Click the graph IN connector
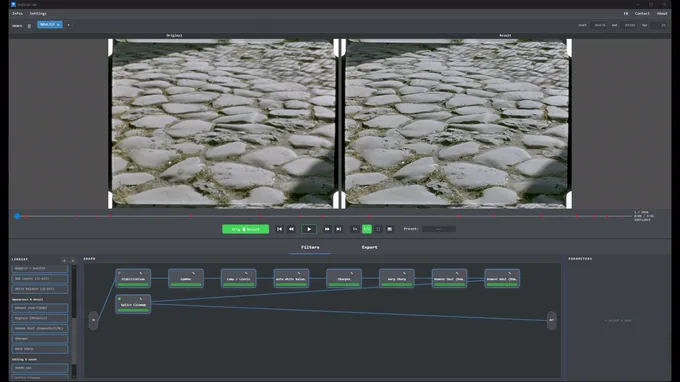 click(93, 320)
